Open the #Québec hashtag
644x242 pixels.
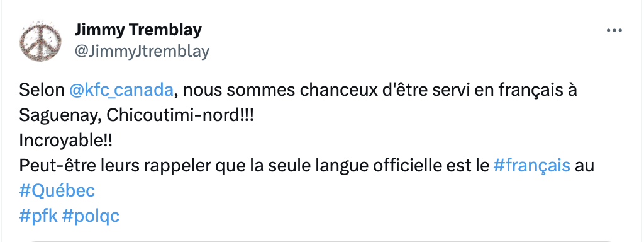pos(57,191)
